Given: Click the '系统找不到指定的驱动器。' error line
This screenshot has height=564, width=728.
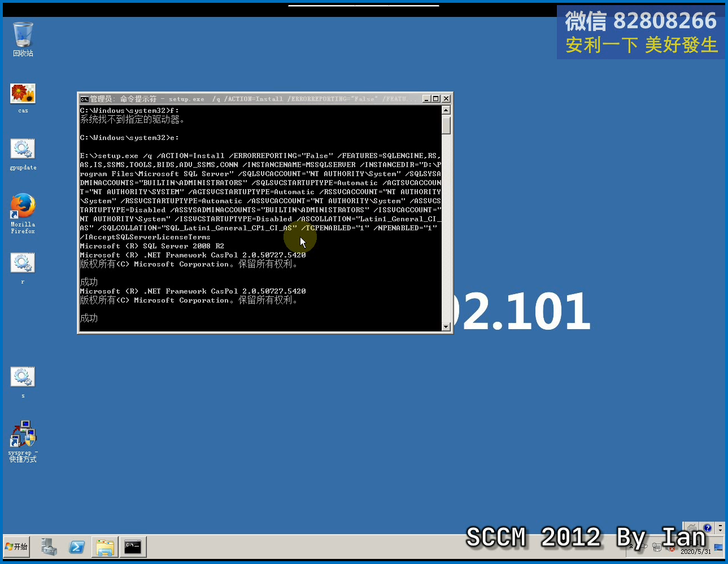Looking at the screenshot, I should coord(132,120).
